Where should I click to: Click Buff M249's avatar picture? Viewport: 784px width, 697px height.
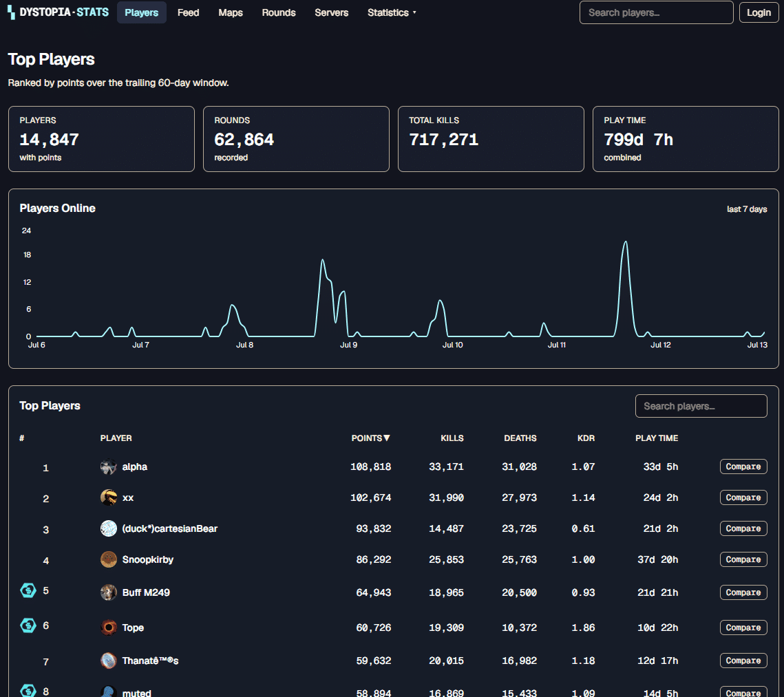click(109, 592)
